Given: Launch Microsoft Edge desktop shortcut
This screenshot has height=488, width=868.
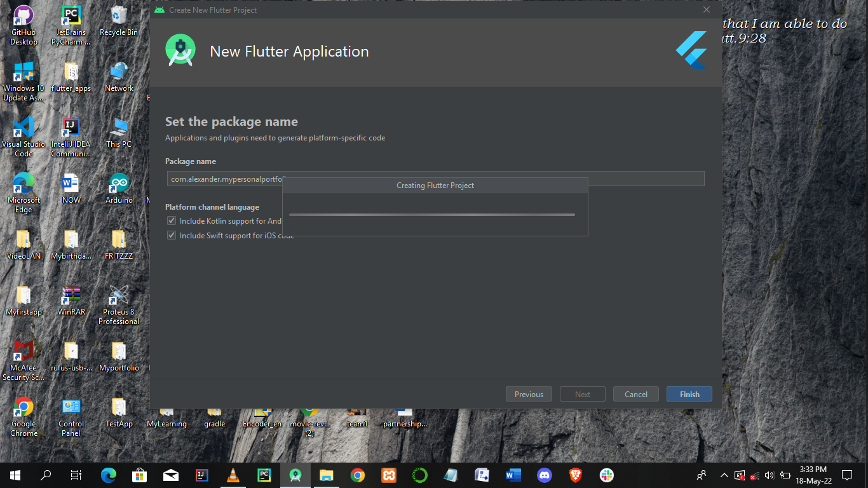Looking at the screenshot, I should pyautogui.click(x=24, y=193).
